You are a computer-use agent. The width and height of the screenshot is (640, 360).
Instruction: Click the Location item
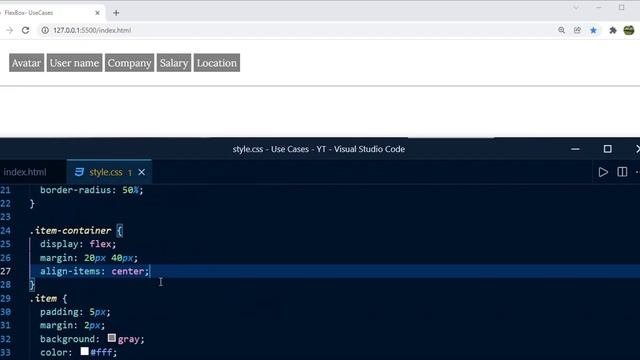coord(217,63)
